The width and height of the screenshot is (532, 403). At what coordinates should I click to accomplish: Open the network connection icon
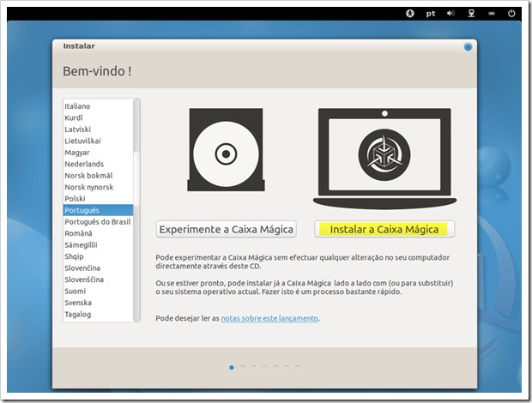point(471,13)
